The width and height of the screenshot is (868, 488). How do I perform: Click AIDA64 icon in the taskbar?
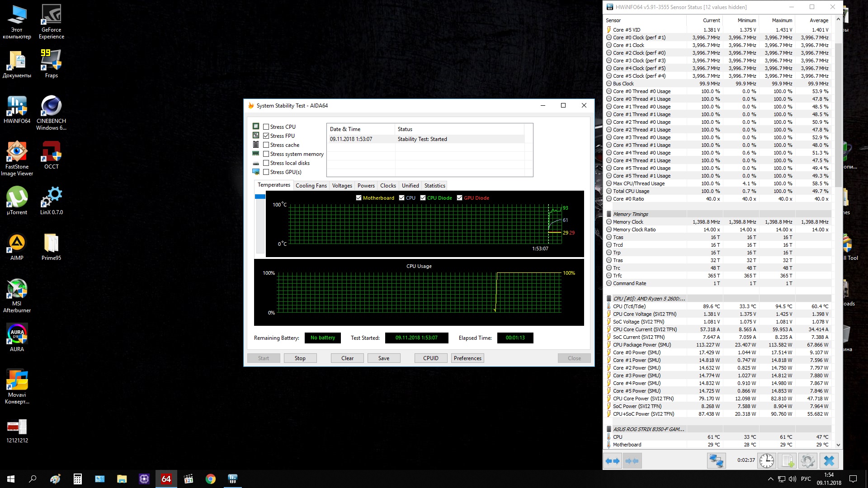[x=166, y=479]
